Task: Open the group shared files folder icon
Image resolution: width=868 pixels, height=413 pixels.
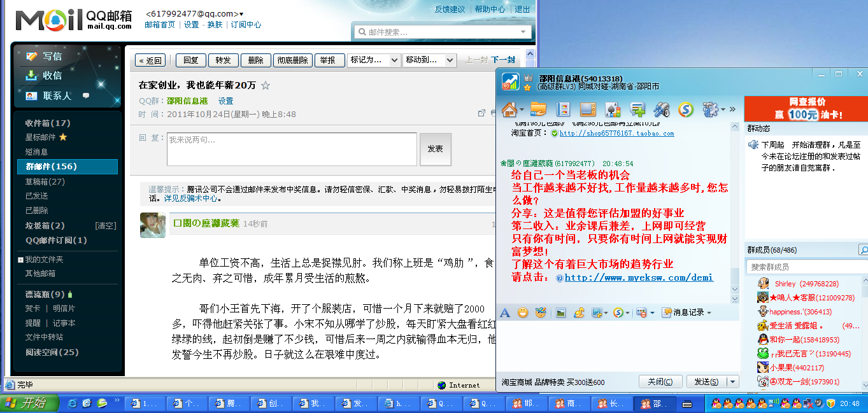Action: coord(539,109)
